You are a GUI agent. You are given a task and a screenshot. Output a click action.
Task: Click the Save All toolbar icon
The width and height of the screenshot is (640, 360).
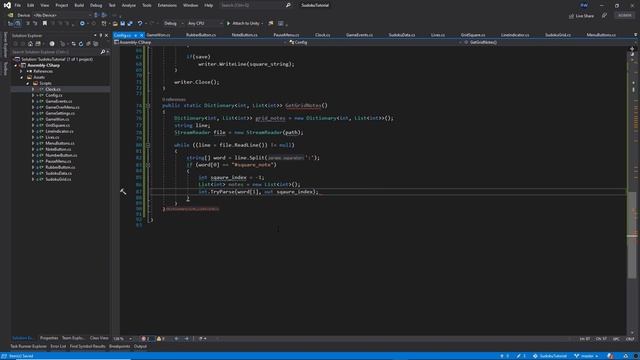[130, 24]
